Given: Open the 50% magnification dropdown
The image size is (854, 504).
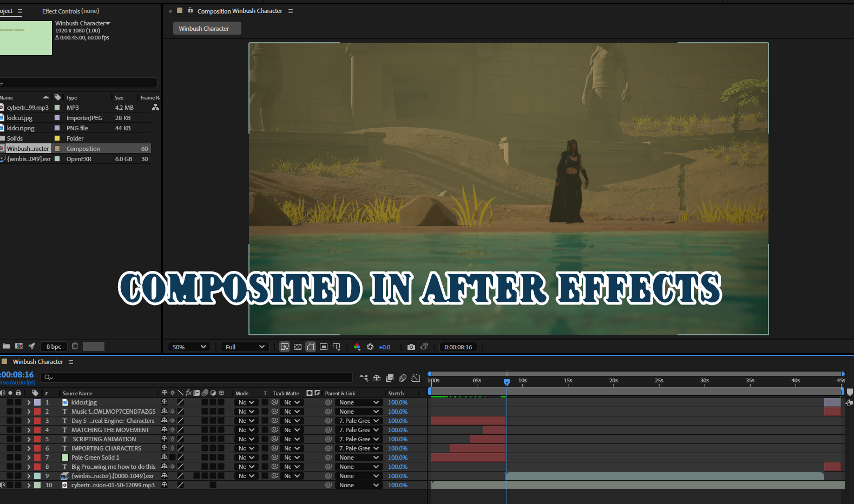Looking at the screenshot, I should 189,347.
